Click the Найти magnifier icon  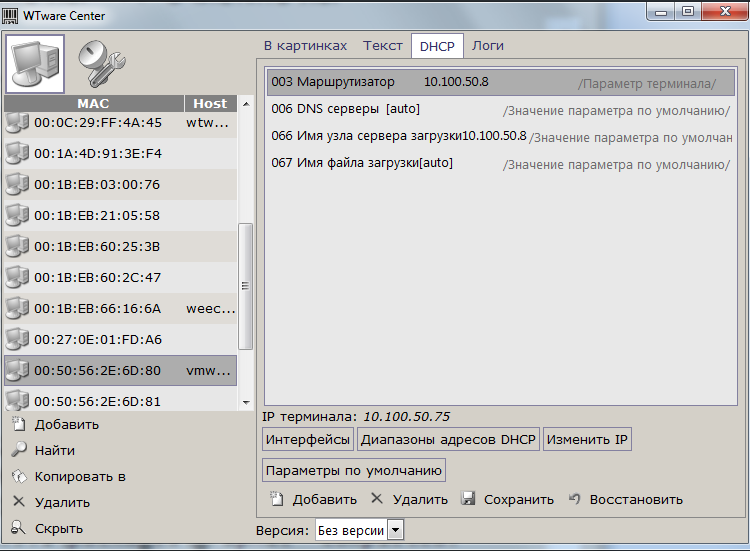point(18,450)
